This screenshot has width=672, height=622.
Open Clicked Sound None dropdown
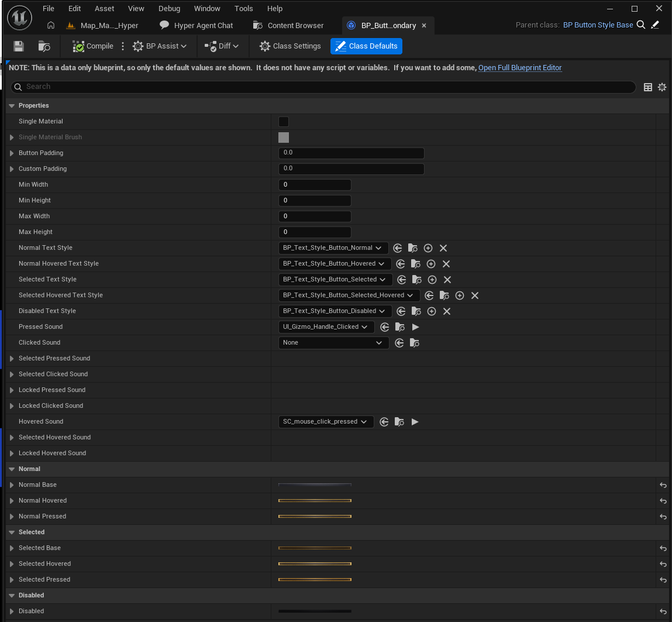pos(333,343)
